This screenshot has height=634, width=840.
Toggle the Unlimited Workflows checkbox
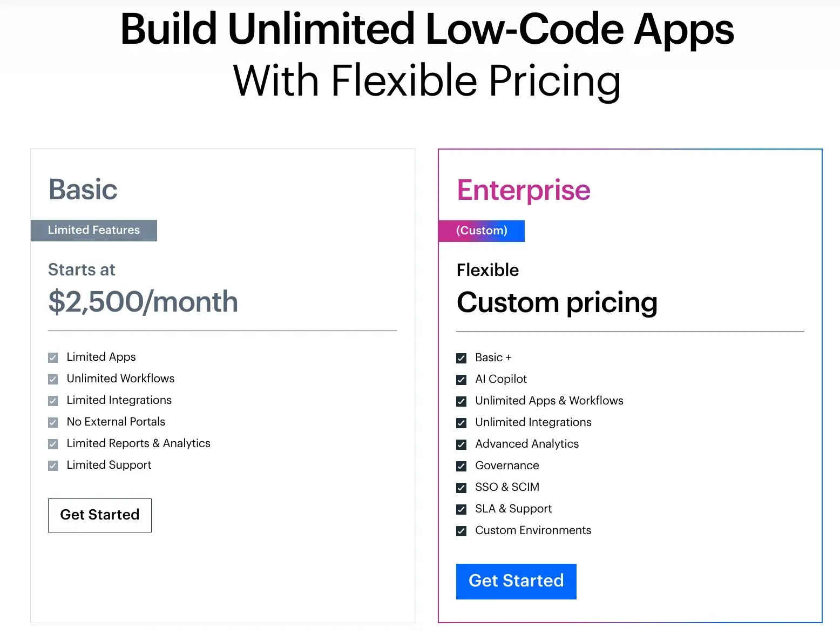[x=53, y=379]
